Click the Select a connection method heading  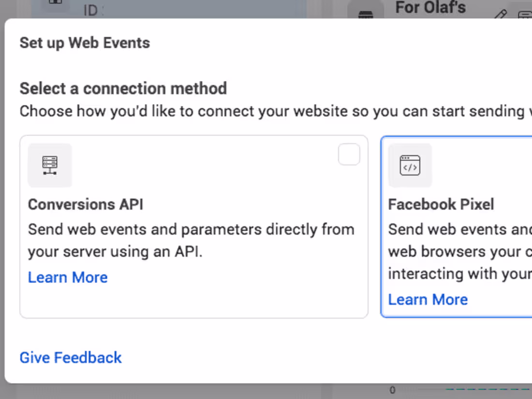pyautogui.click(x=123, y=89)
